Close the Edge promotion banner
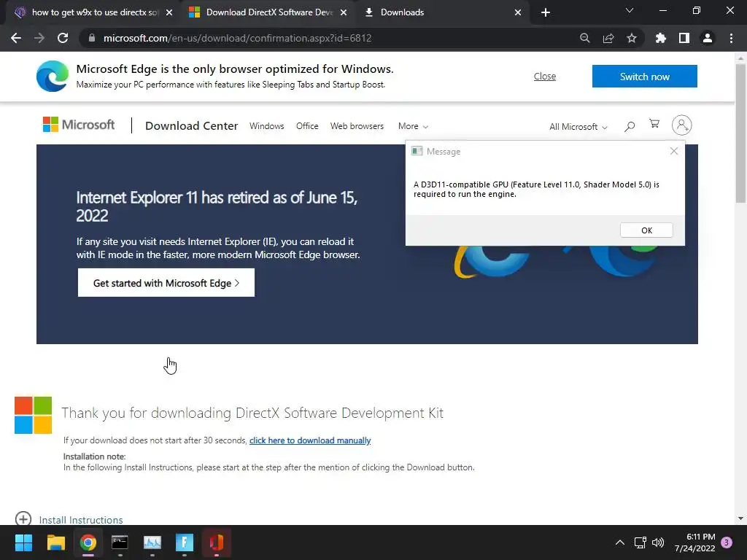This screenshot has width=747, height=560. [x=544, y=76]
